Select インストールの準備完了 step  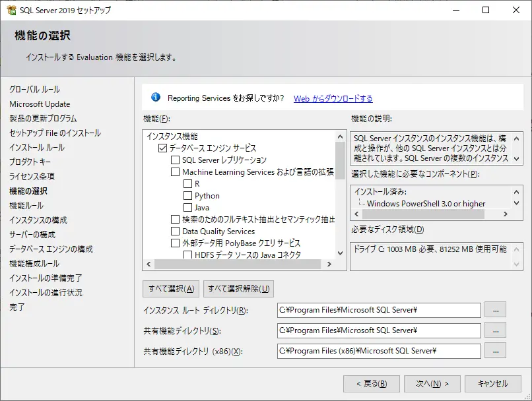pos(46,278)
